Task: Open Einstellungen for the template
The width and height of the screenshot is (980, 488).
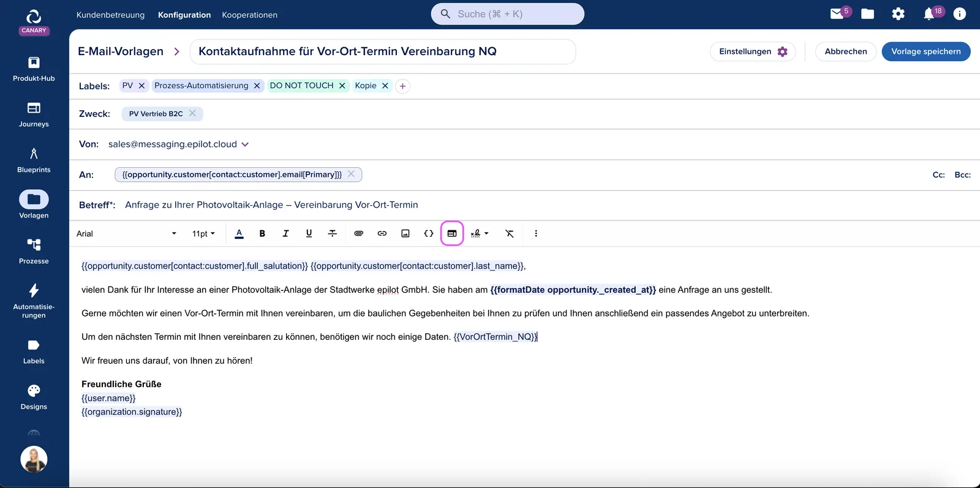Action: click(x=753, y=51)
